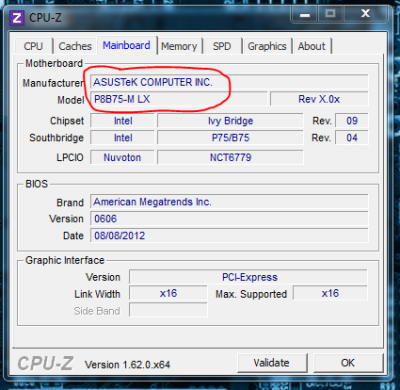Click the BIOS version 0606 field
The width and height of the screenshot is (400, 390).
click(229, 219)
